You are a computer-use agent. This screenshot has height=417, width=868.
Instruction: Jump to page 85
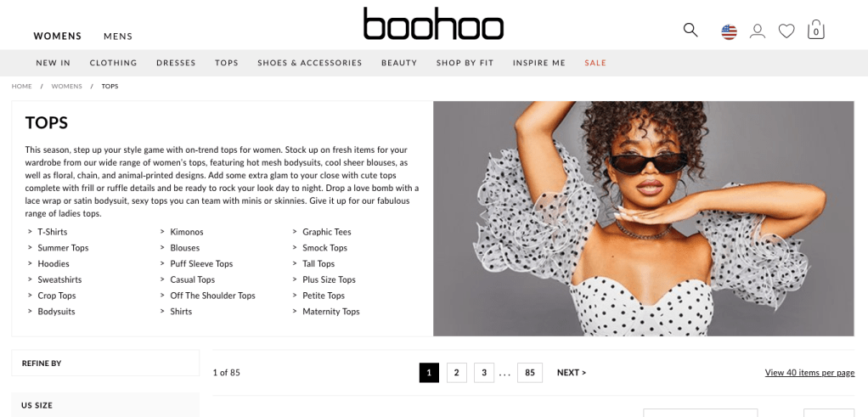pyautogui.click(x=530, y=373)
